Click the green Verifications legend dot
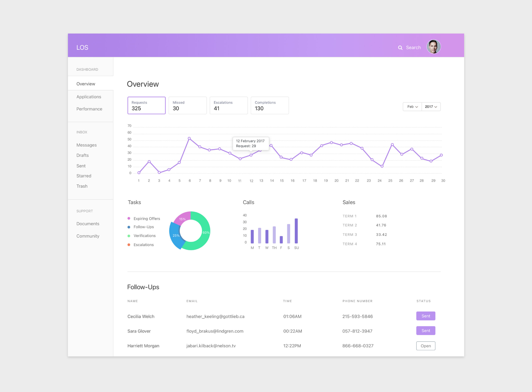 [129, 236]
